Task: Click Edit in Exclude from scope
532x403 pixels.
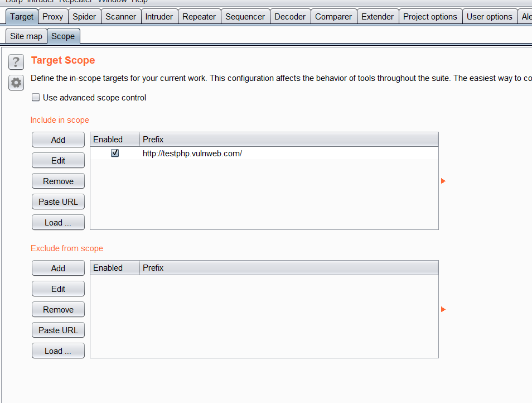Action: point(58,289)
